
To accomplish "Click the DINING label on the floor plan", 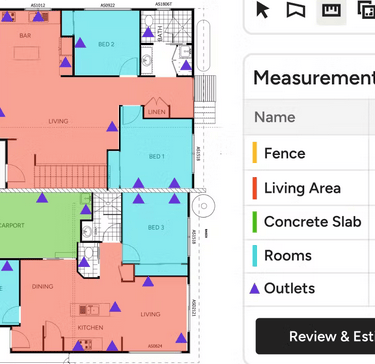I will tap(42, 286).
